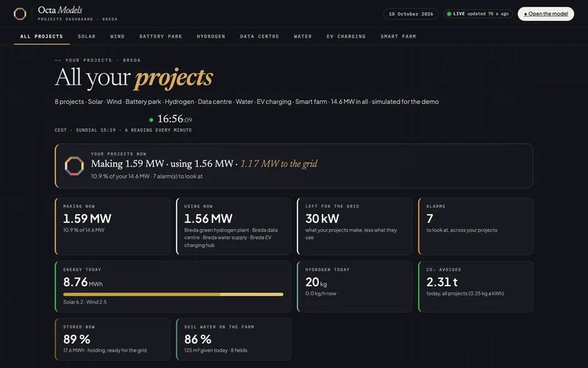Click the Octa Models octagon logo
588x368 pixels.
coord(20,14)
